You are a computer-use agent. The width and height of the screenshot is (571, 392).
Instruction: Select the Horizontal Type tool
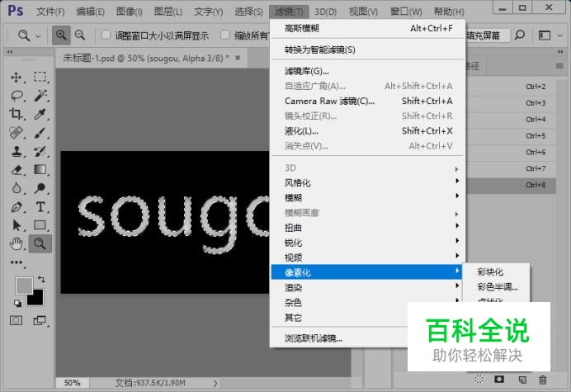pyautogui.click(x=40, y=207)
